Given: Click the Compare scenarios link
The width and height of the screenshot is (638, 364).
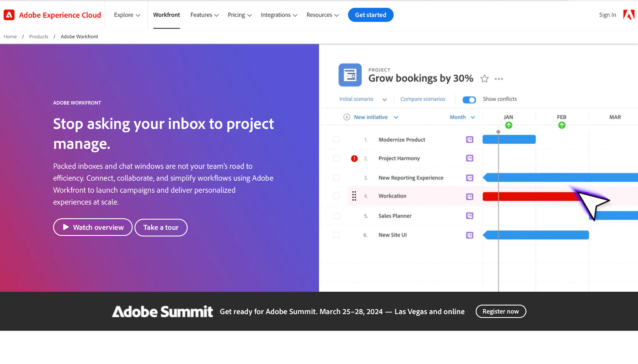Looking at the screenshot, I should pos(423,99).
